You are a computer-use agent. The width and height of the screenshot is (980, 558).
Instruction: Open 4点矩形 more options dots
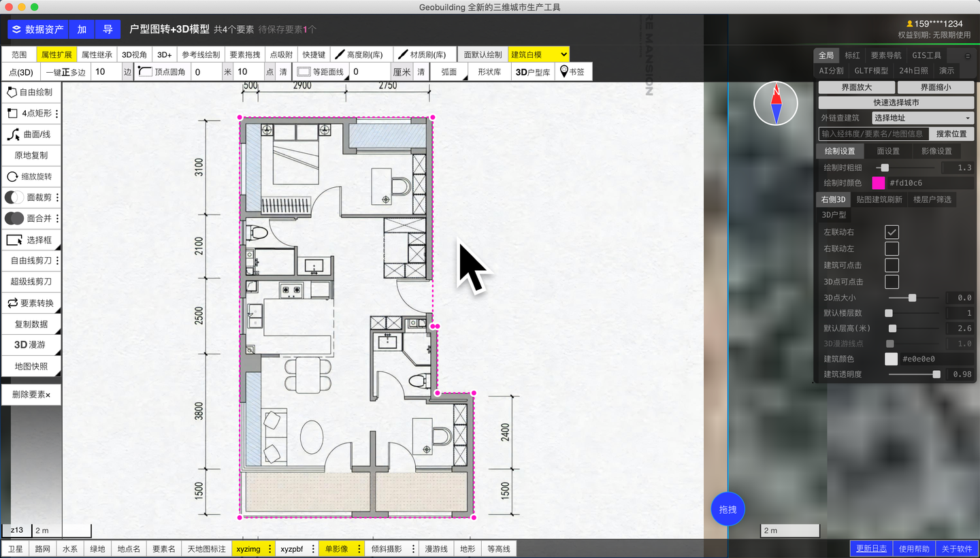click(56, 114)
